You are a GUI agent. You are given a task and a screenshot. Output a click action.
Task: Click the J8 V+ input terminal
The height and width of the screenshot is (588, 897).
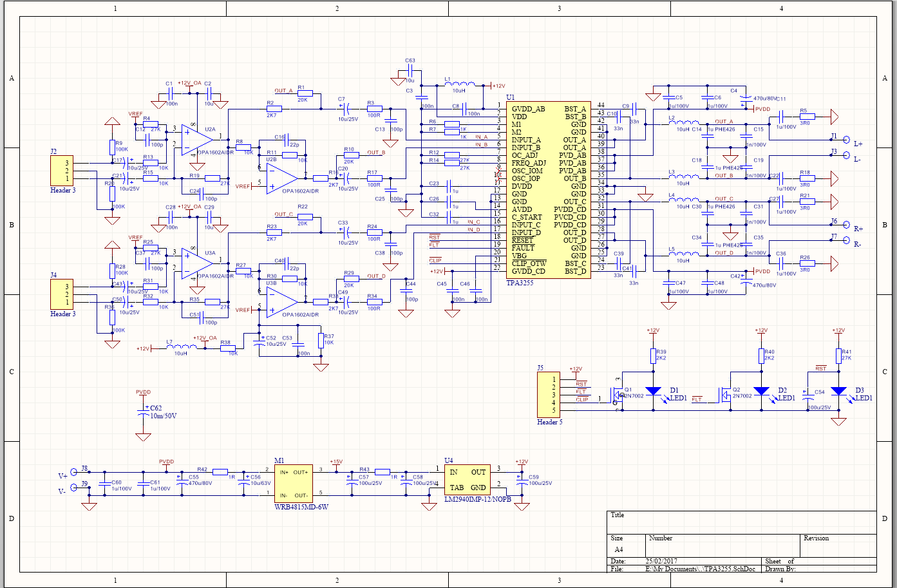(74, 473)
